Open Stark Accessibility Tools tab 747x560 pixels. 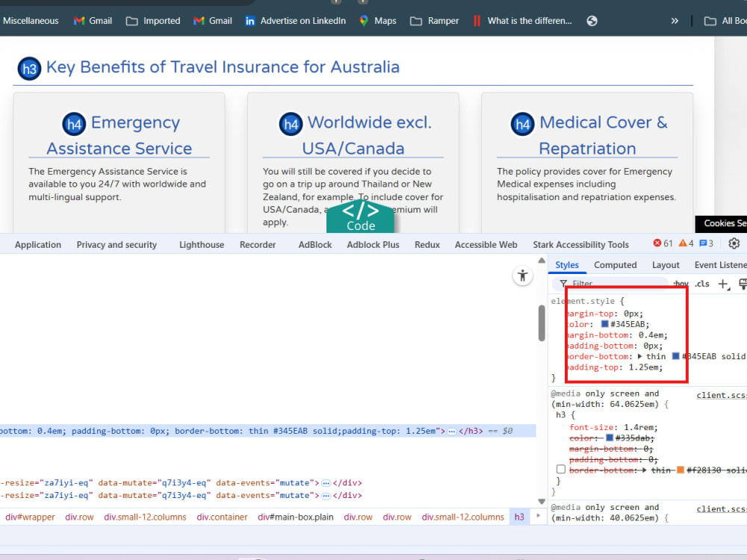pos(580,245)
